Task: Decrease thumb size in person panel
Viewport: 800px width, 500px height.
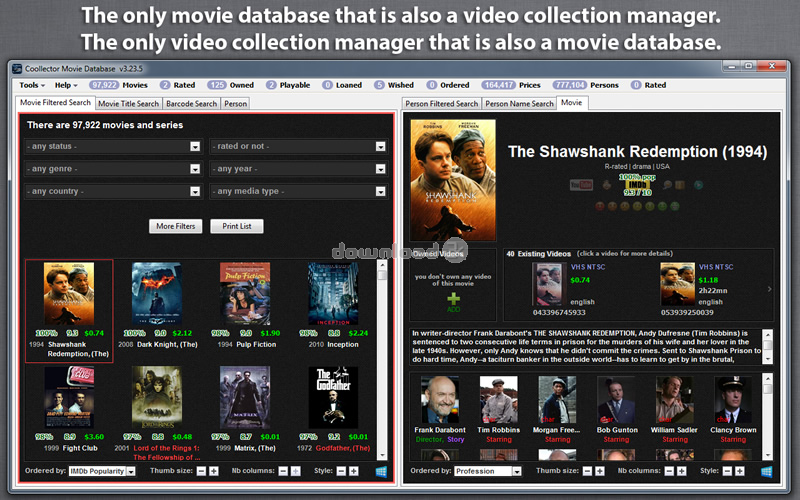Action: [x=588, y=471]
